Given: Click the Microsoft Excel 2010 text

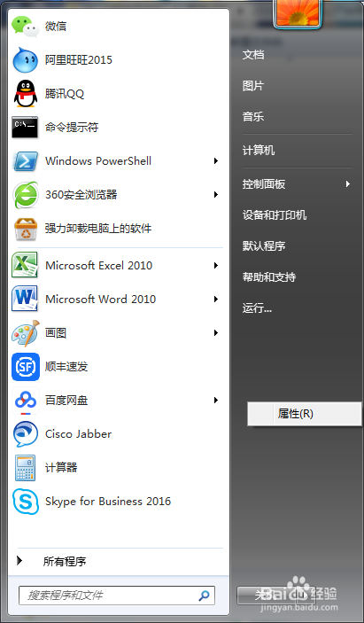Looking at the screenshot, I should tap(99, 265).
